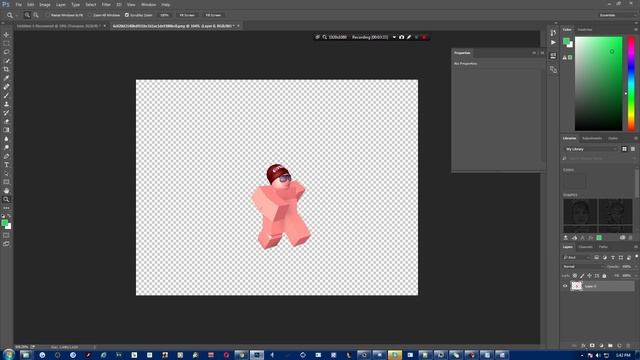Image resolution: width=640 pixels, height=360 pixels.
Task: Click the rainbow hue slider strip
Action: coord(631,83)
